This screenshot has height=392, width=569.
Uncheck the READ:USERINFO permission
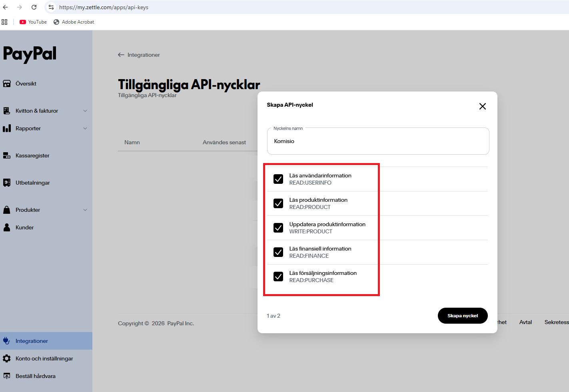point(278,179)
